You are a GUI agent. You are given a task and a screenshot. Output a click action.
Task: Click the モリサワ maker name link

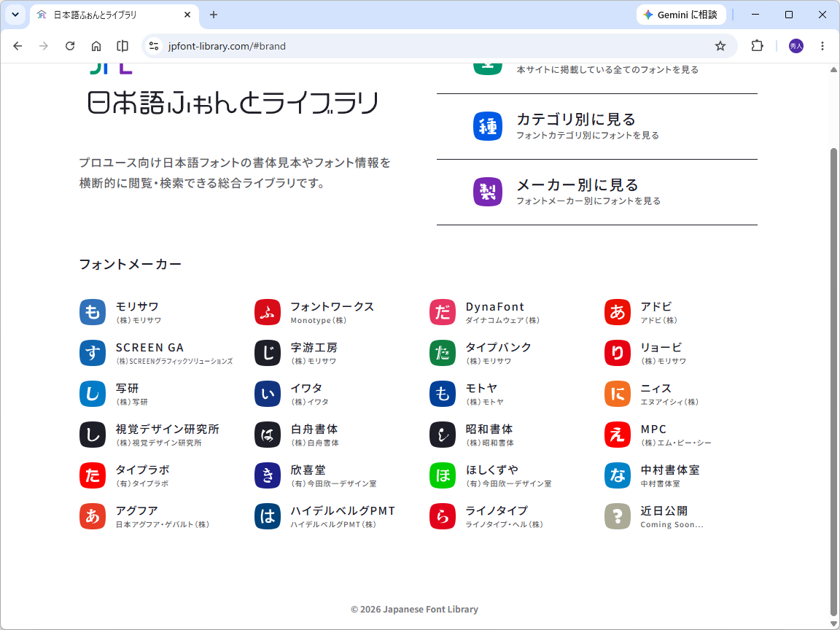click(x=137, y=306)
